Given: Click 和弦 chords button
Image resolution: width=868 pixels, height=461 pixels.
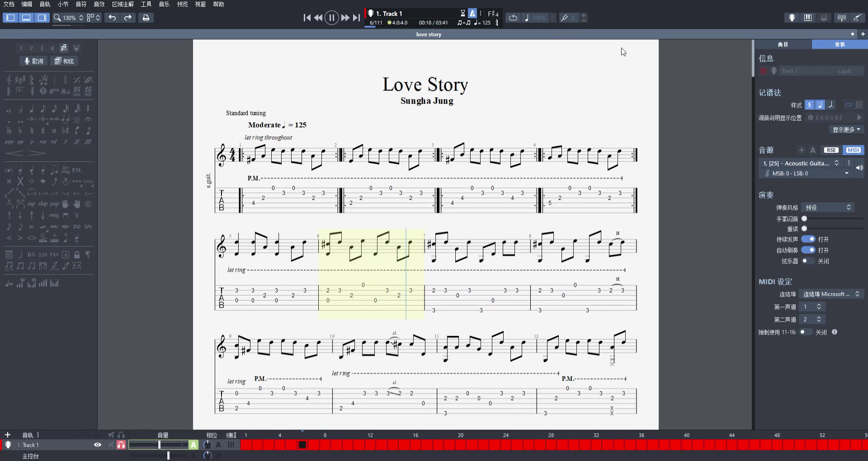Looking at the screenshot, I should click(64, 61).
